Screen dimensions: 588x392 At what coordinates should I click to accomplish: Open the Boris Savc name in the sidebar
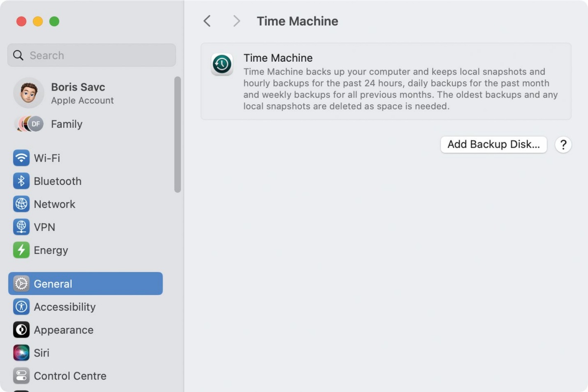(x=78, y=87)
